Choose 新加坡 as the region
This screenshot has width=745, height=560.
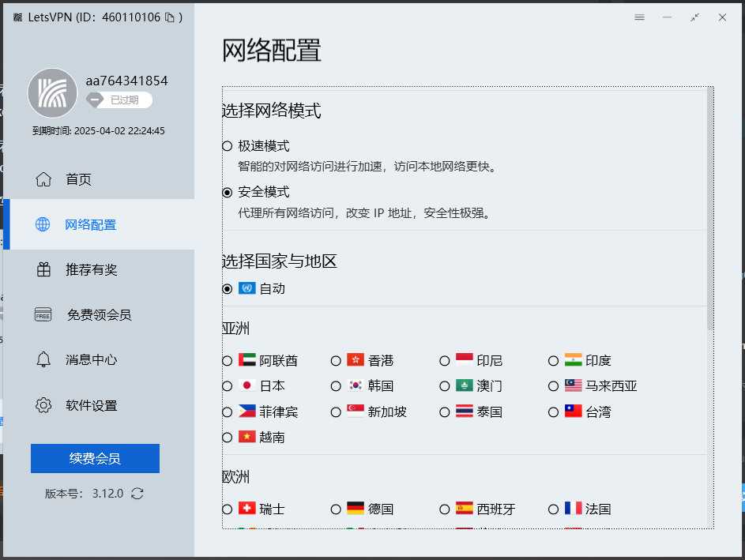(x=336, y=412)
